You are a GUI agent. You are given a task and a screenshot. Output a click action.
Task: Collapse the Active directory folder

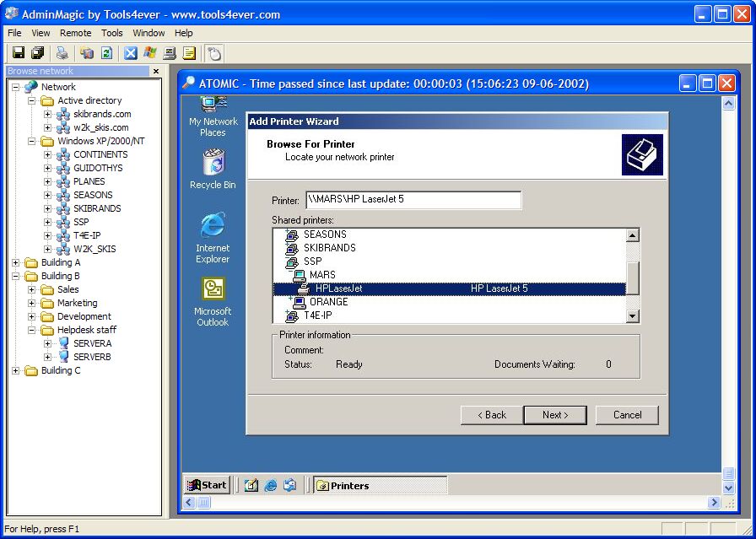point(32,100)
